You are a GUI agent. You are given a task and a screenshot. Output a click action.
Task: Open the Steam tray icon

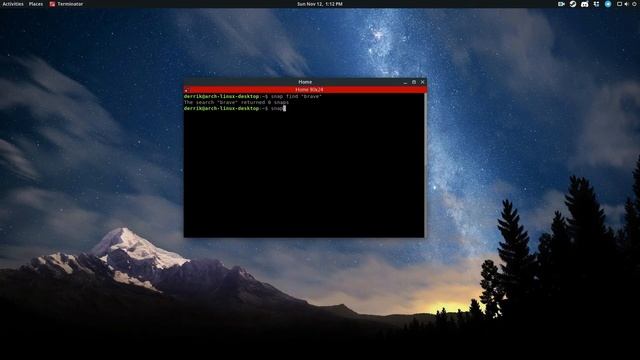573,4
